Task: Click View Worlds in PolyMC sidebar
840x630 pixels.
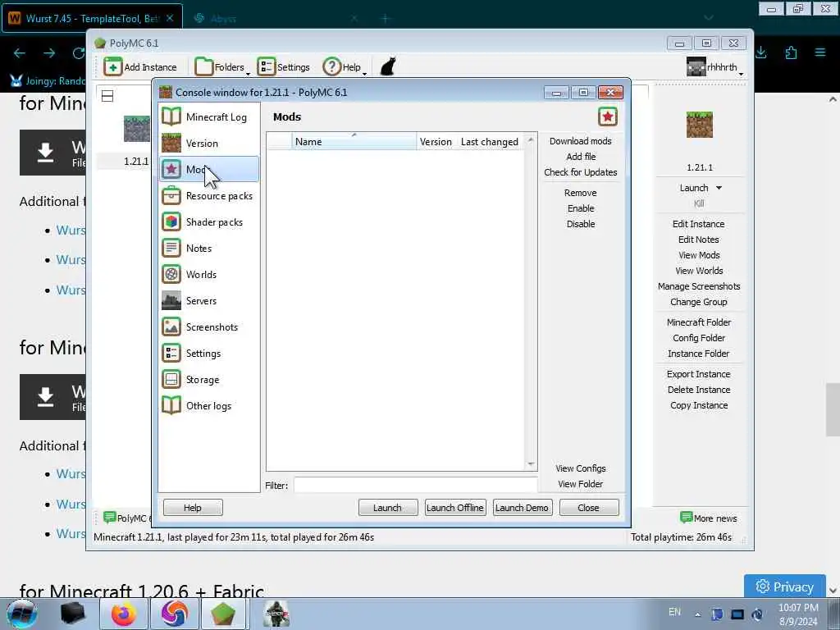Action: pyautogui.click(x=699, y=271)
